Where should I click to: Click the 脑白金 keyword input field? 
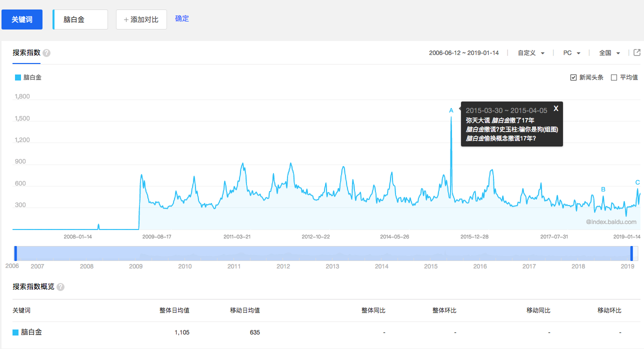(x=81, y=19)
